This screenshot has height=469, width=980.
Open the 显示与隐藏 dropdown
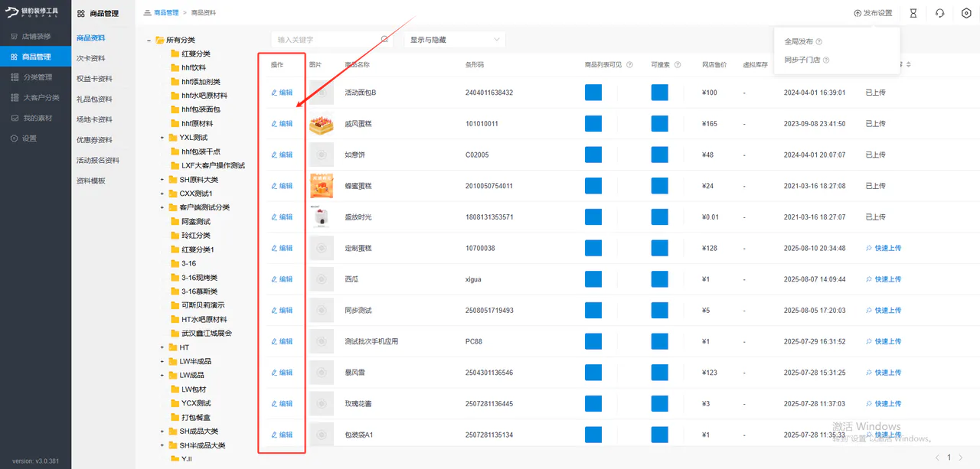tap(455, 39)
